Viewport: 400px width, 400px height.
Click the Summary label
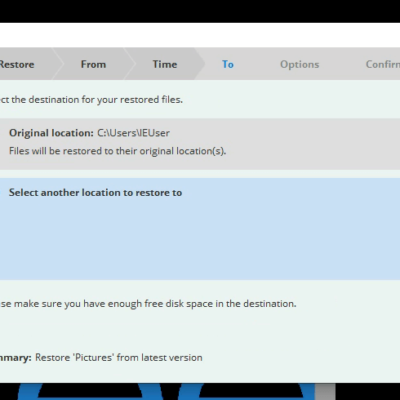point(16,358)
